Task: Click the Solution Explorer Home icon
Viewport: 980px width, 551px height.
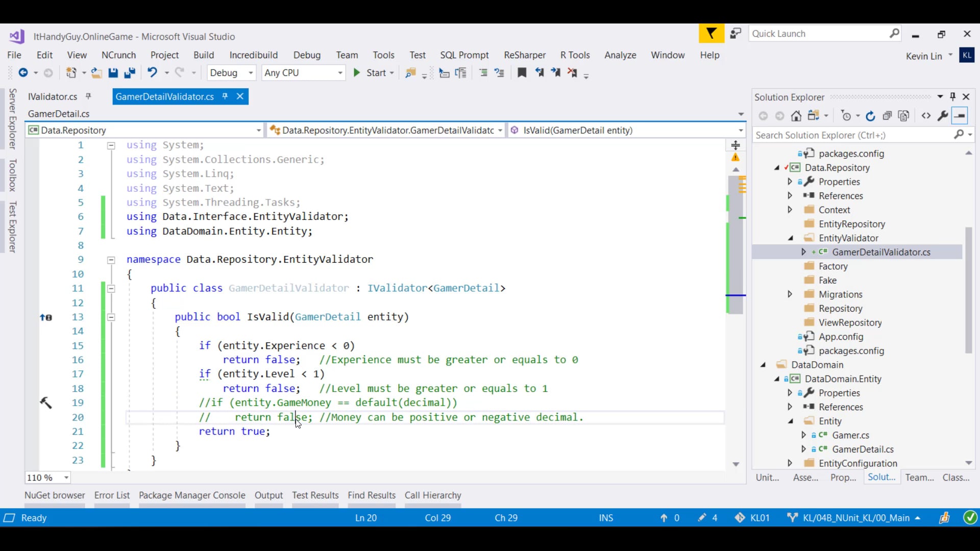Action: pos(796,116)
